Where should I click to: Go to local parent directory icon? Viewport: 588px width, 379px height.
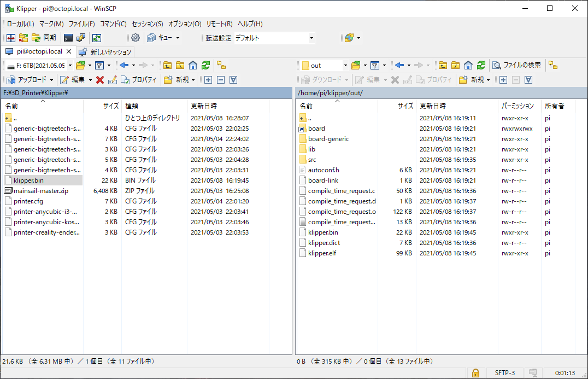pos(167,66)
